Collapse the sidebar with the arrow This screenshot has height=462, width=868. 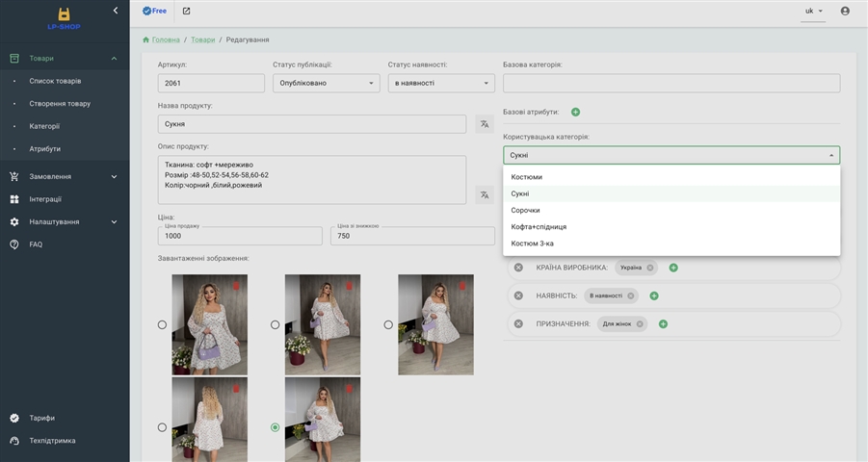pyautogui.click(x=116, y=11)
